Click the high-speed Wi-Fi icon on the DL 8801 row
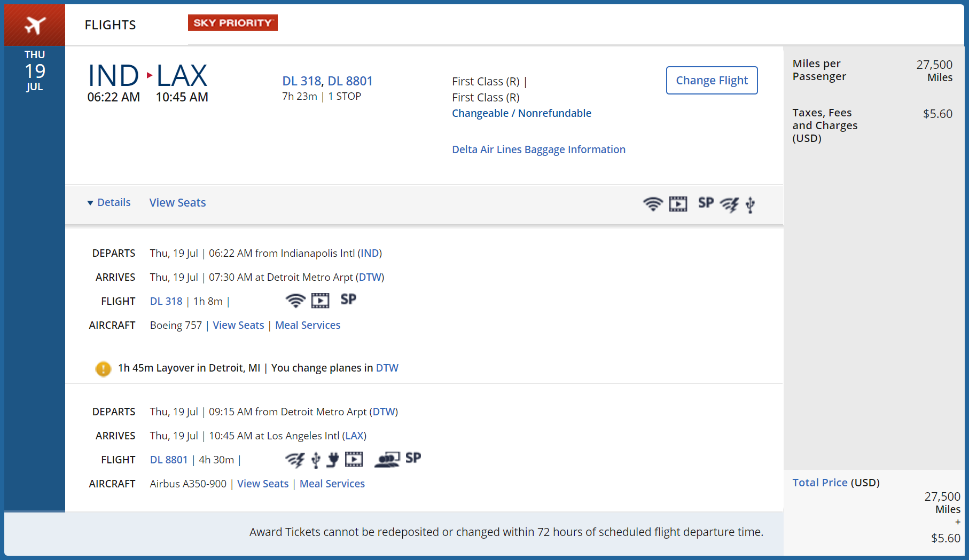The width and height of the screenshot is (969, 560). [x=295, y=460]
